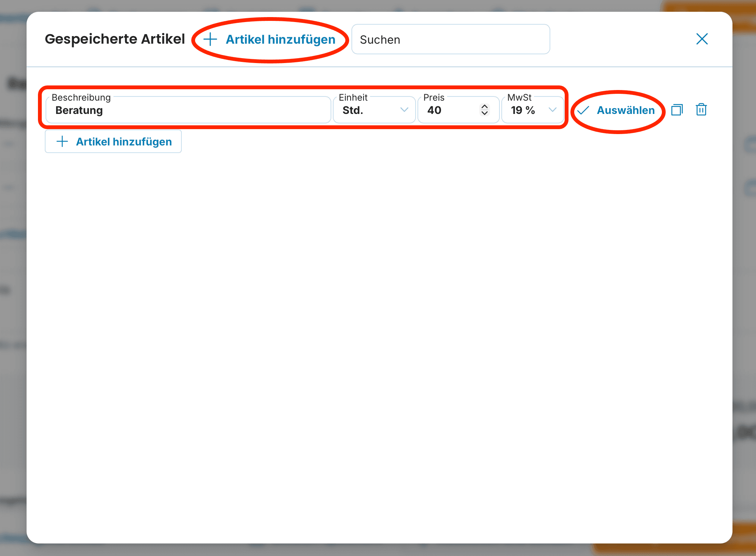The width and height of the screenshot is (756, 556).
Task: Click the Beschreibung field containing Beratung
Action: point(188,110)
